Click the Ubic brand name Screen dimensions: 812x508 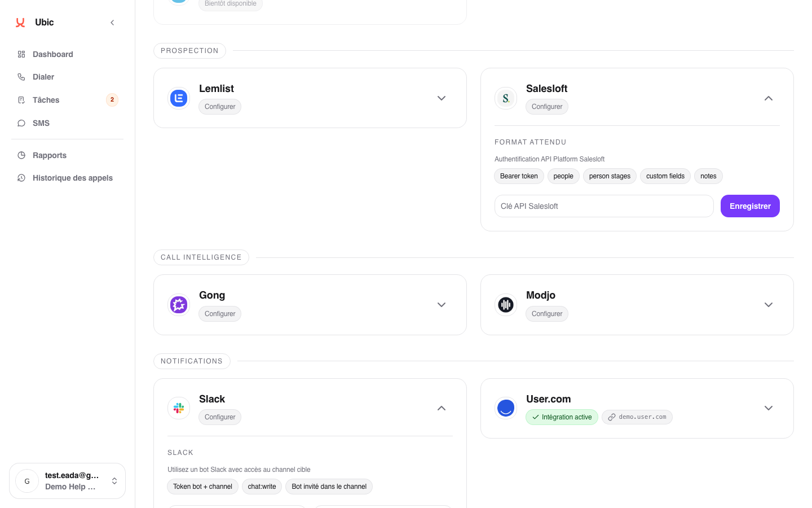point(45,23)
